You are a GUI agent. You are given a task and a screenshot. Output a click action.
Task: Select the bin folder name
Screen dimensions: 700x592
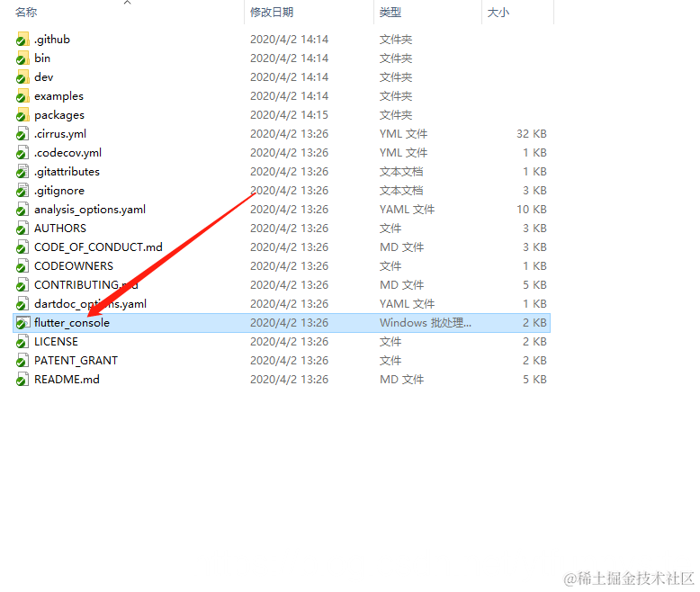(42, 58)
